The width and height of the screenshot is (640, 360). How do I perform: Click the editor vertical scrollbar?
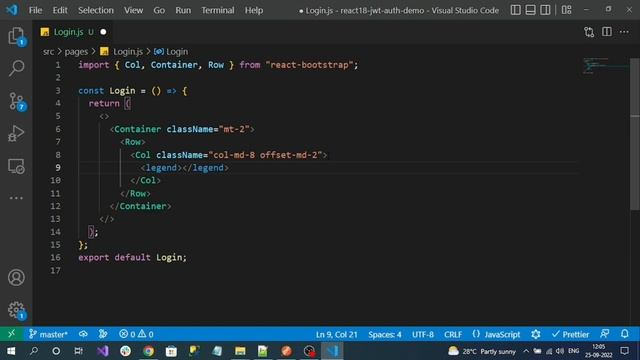(635, 135)
